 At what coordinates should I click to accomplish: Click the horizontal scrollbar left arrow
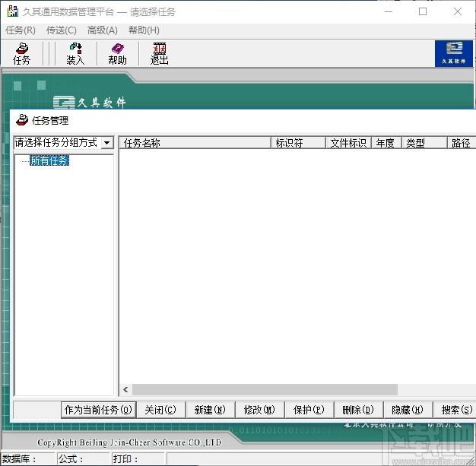pyautogui.click(x=125, y=389)
